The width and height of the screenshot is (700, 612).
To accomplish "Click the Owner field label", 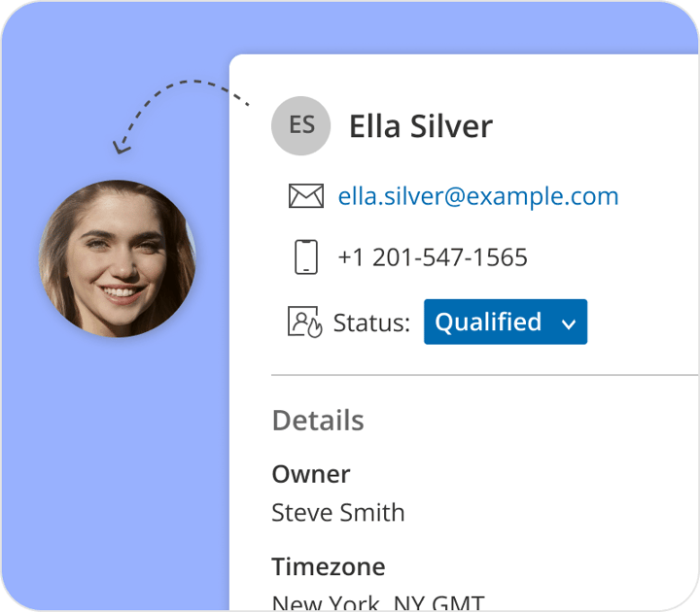I will [x=311, y=474].
